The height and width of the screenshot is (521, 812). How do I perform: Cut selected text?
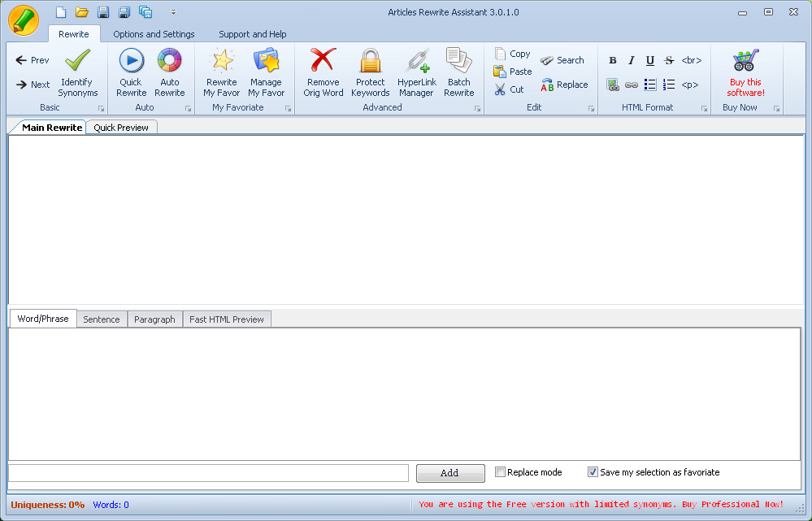[x=509, y=89]
